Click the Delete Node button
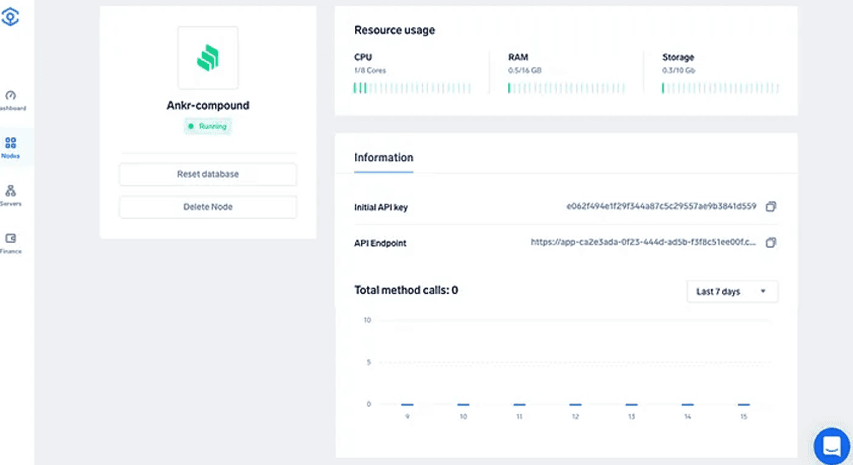The height and width of the screenshot is (465, 853). 208,207
